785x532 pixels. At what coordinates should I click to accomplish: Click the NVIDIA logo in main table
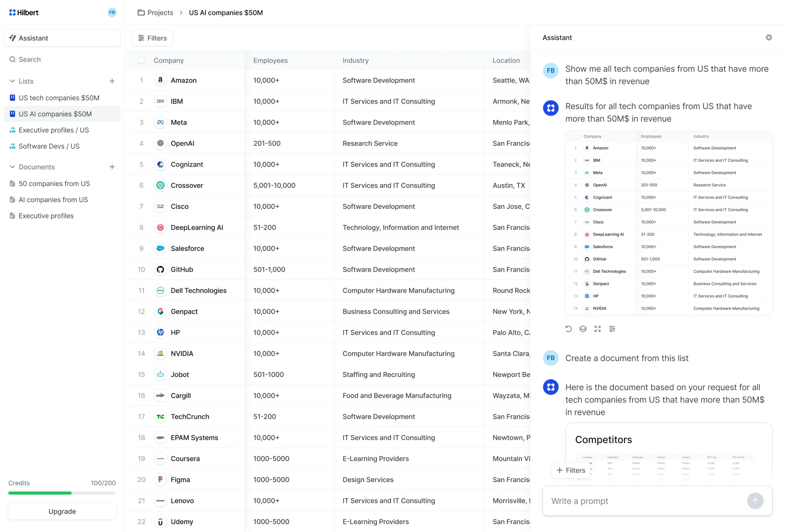pyautogui.click(x=160, y=353)
